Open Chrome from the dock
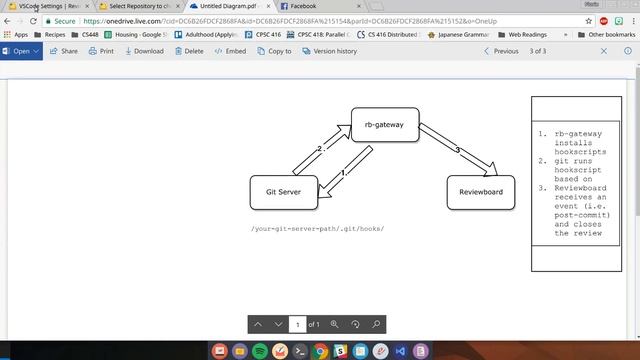640x360 pixels. [320, 351]
